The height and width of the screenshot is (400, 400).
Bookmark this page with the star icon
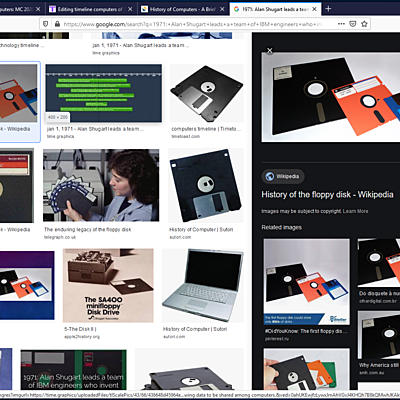pyautogui.click(x=364, y=24)
